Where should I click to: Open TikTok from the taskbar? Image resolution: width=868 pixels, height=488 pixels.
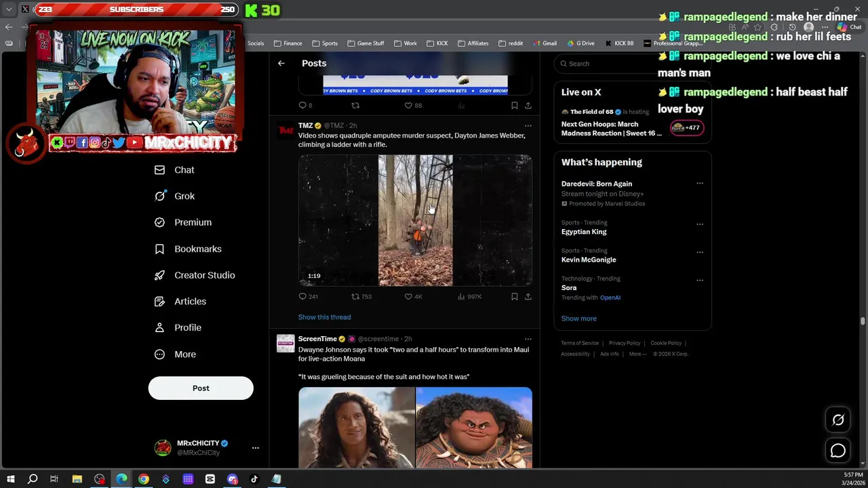[254, 479]
